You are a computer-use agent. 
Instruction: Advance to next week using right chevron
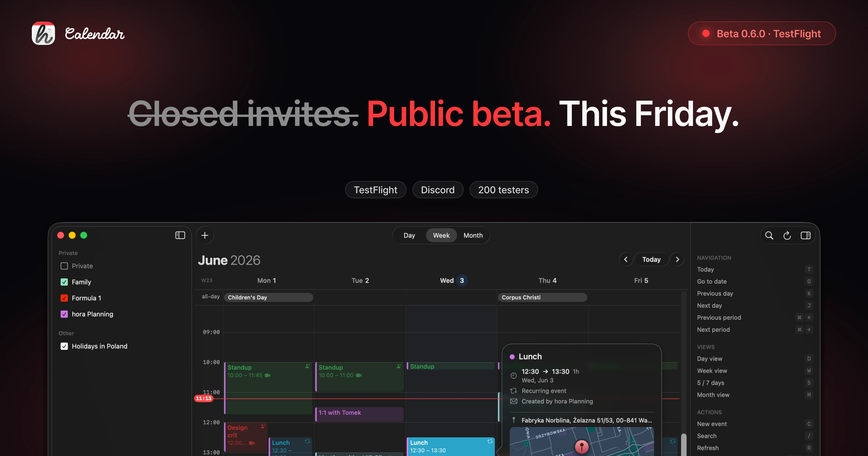678,259
